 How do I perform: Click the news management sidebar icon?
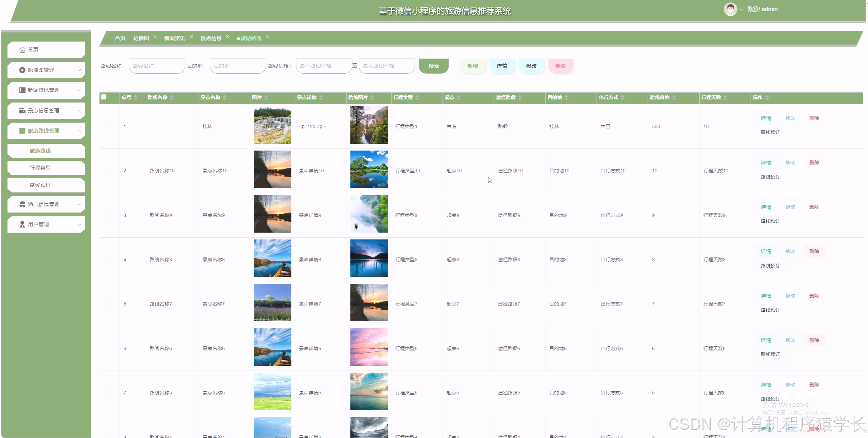[x=22, y=90]
